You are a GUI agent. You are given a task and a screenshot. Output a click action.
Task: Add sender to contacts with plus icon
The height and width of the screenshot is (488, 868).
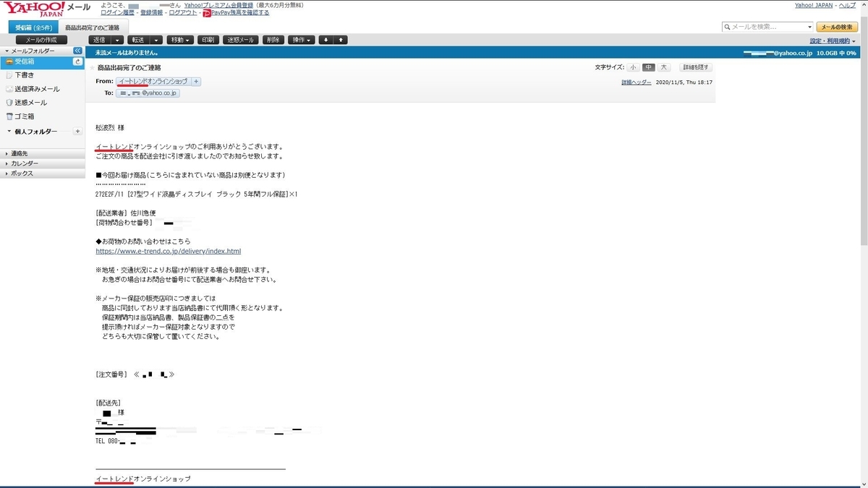(196, 82)
